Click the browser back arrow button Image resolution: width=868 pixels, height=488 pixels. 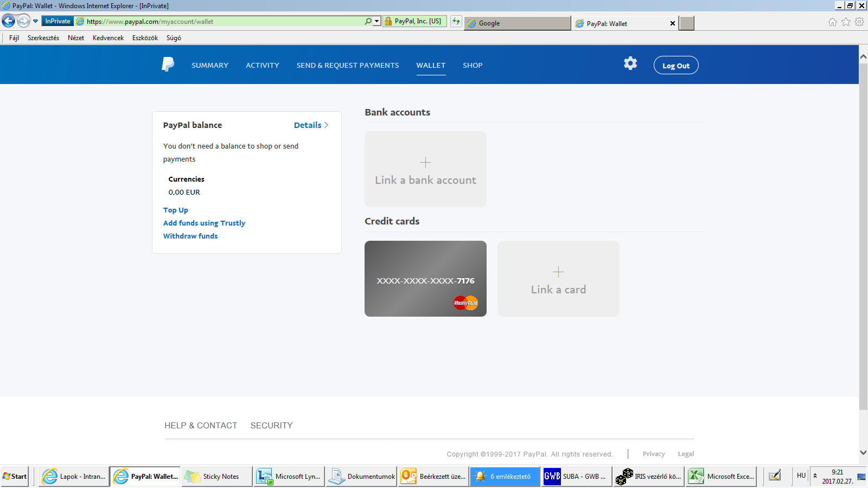coord(8,21)
